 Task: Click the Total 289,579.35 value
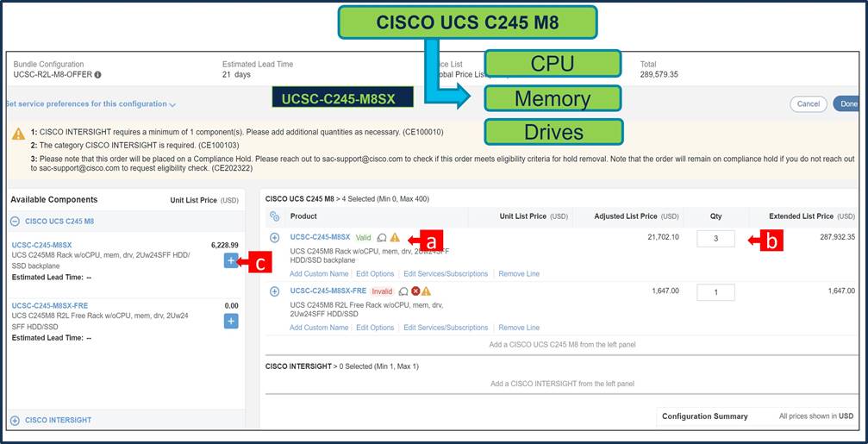coord(659,74)
